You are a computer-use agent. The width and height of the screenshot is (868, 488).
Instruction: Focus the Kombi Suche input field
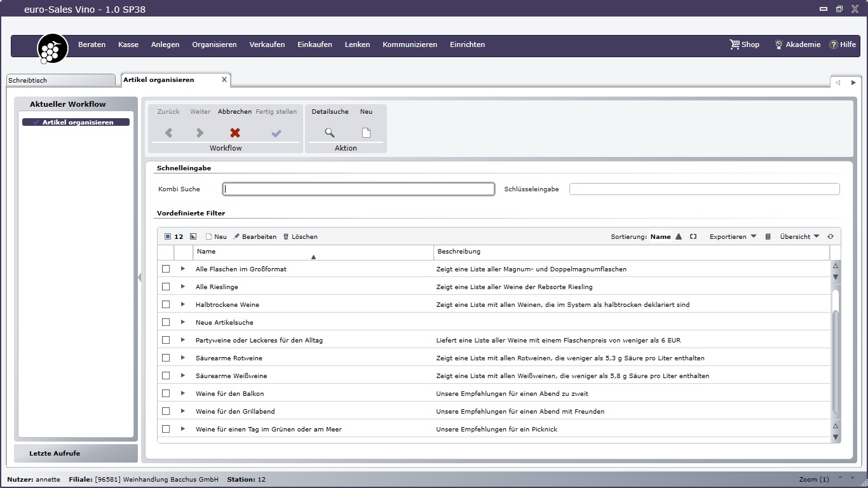click(358, 189)
